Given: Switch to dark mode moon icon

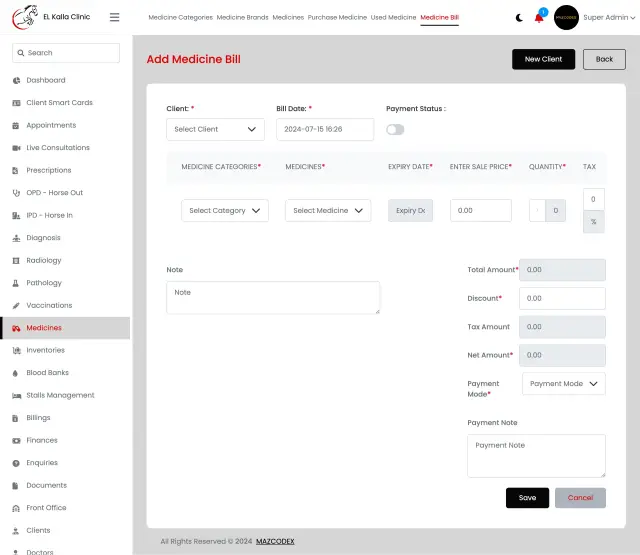Looking at the screenshot, I should point(519,18).
